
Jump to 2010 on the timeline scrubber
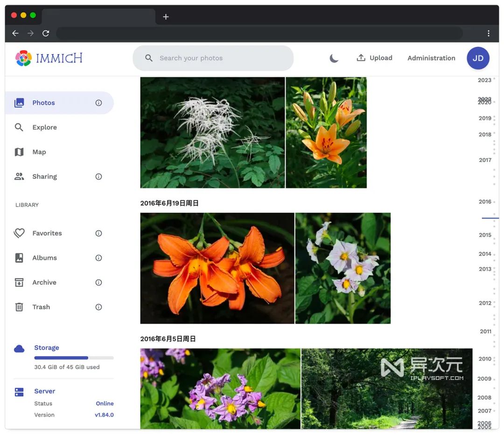[x=485, y=359]
